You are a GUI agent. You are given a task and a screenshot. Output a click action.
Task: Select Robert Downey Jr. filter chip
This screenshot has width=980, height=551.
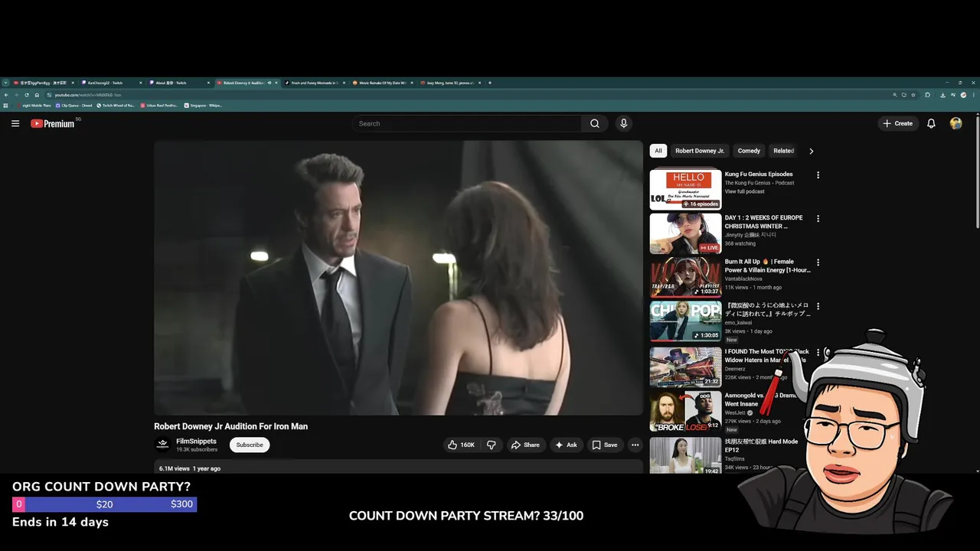700,151
